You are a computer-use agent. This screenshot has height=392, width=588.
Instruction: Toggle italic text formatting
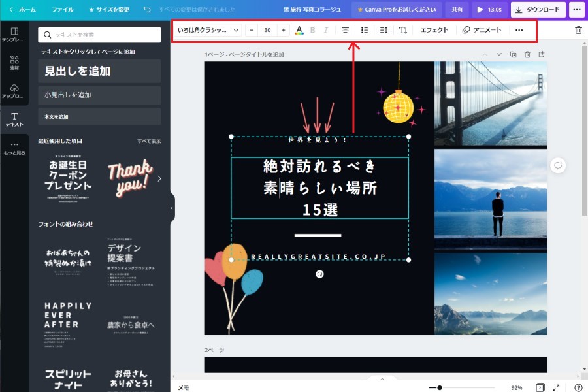click(x=326, y=30)
